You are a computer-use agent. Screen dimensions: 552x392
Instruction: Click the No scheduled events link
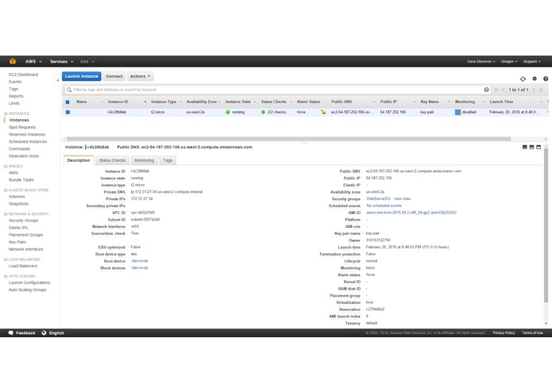(x=384, y=206)
